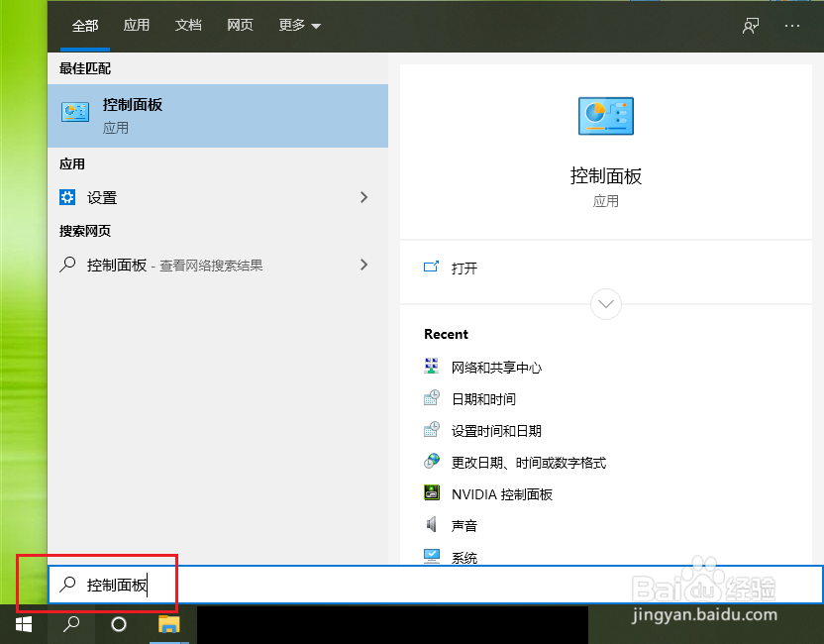Click the Windows Start button

click(x=22, y=625)
